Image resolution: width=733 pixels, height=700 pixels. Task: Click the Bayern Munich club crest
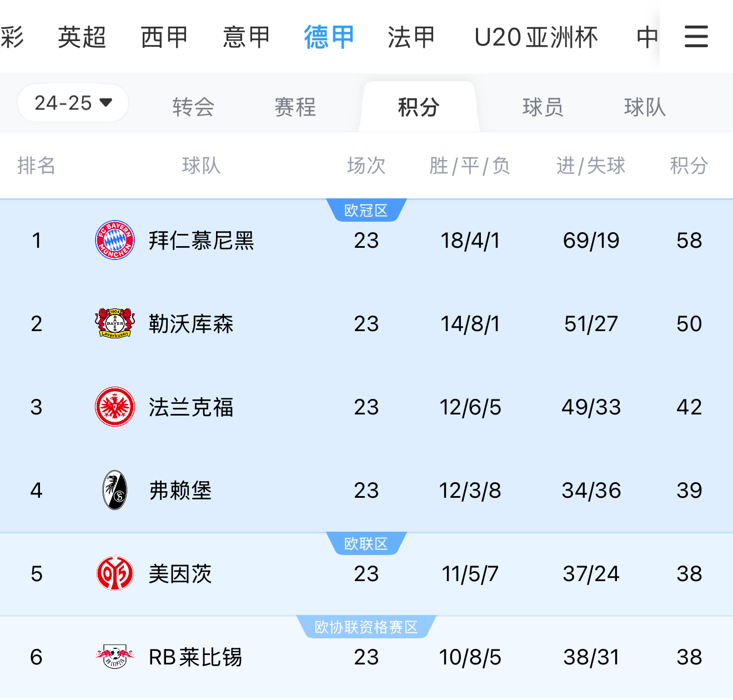114,240
